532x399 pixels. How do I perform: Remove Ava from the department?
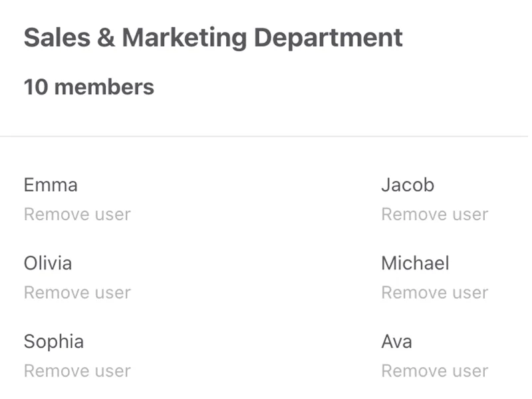[x=435, y=370]
